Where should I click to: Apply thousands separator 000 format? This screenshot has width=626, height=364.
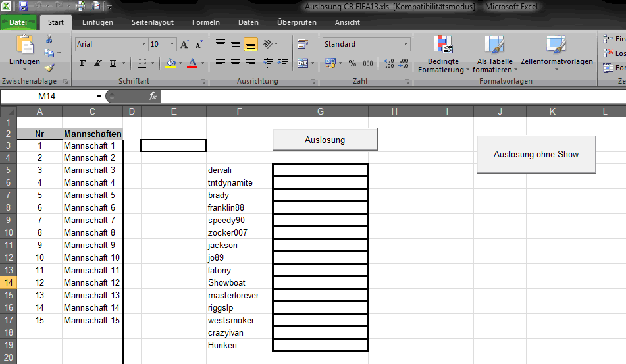click(x=368, y=63)
